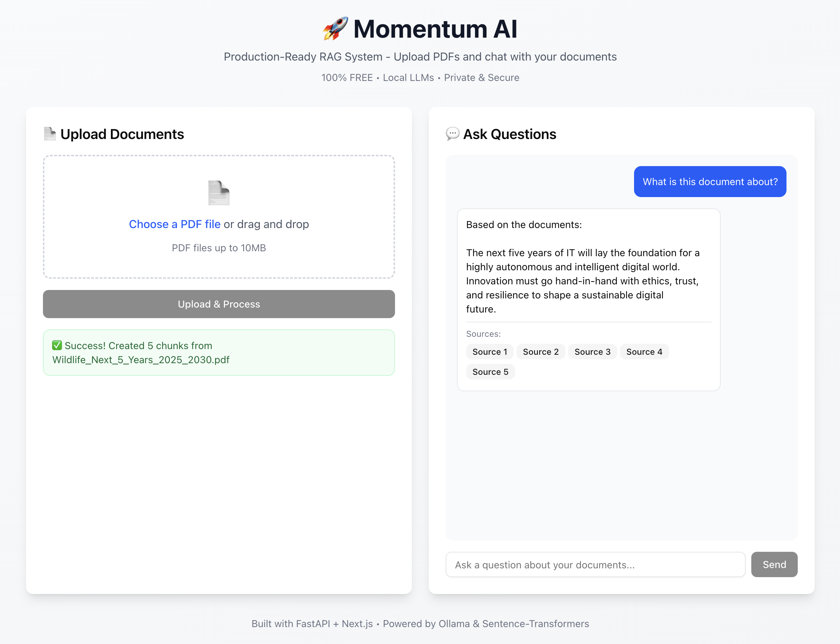Click the speech bubble icon next to Ask Questions
840x644 pixels.
pyautogui.click(x=452, y=134)
